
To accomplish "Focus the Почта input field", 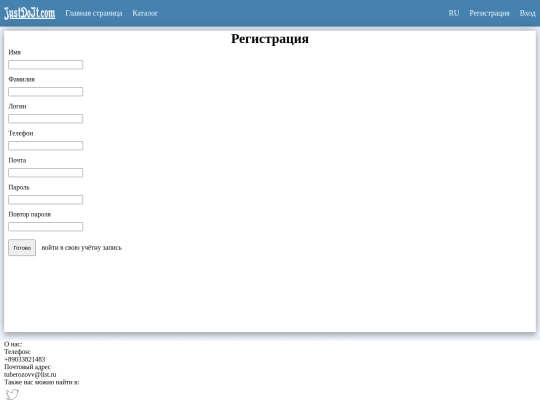I will 45,173.
